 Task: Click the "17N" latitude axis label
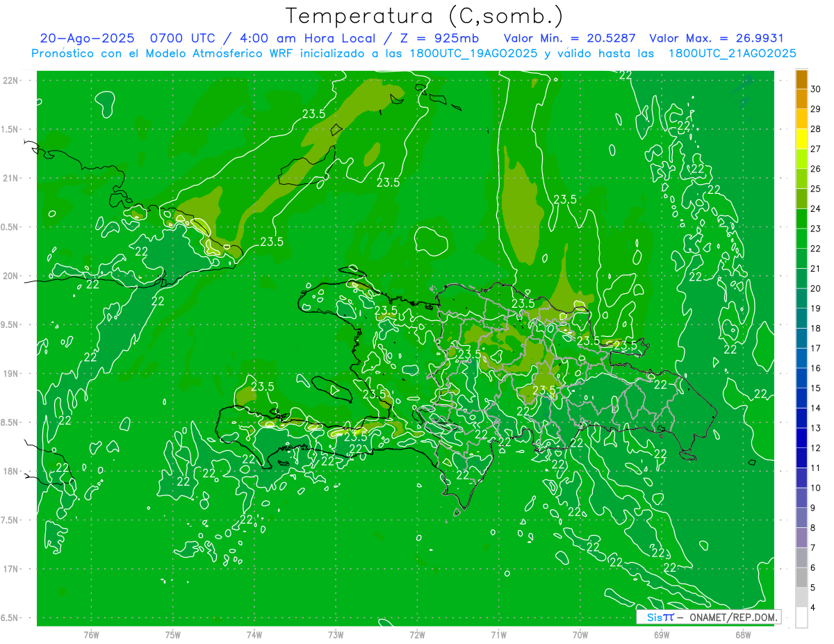pyautogui.click(x=10, y=570)
